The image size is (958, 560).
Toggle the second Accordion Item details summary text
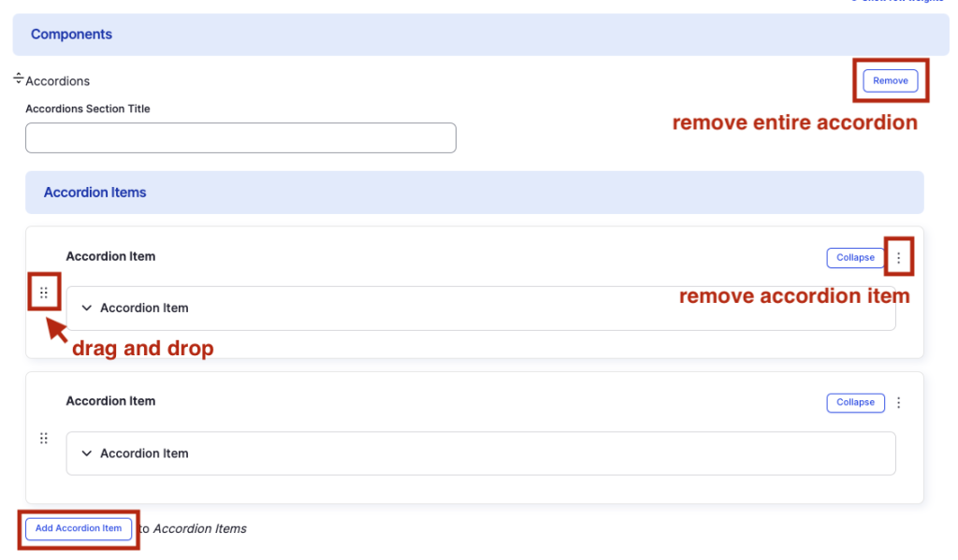pyautogui.click(x=144, y=453)
